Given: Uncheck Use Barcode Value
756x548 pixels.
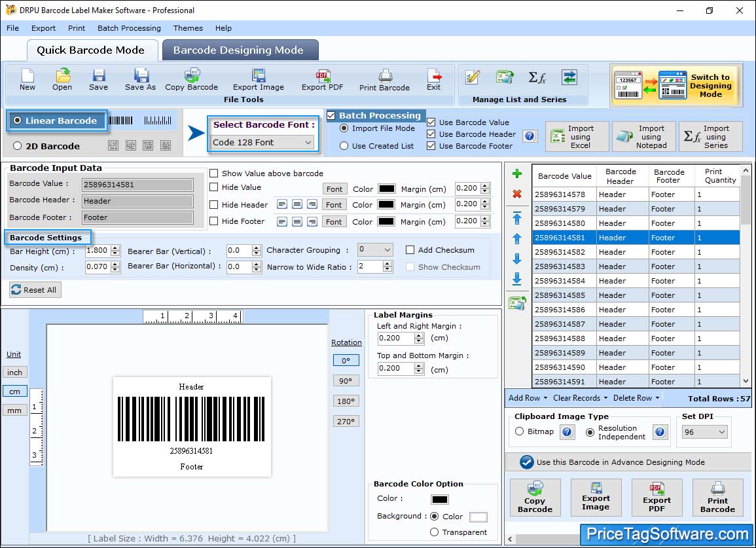Looking at the screenshot, I should point(431,122).
